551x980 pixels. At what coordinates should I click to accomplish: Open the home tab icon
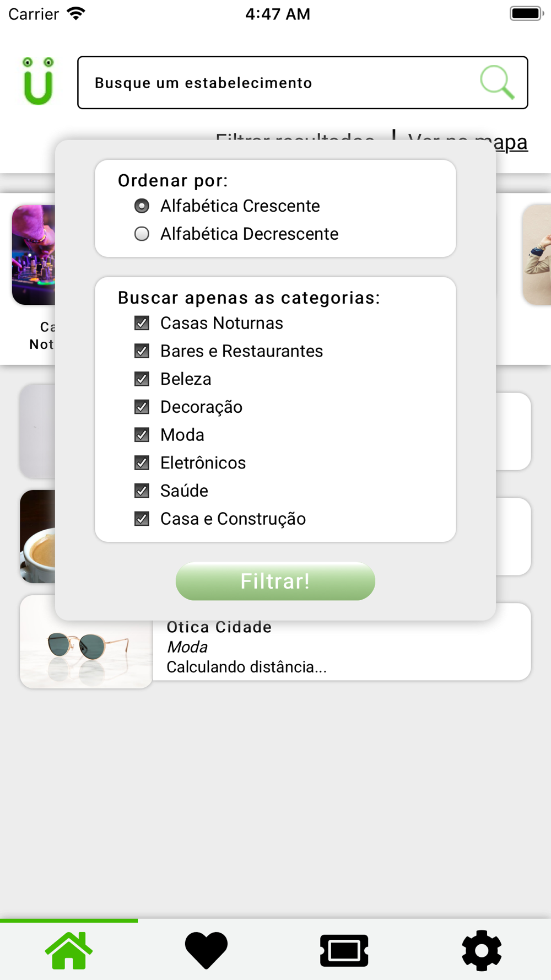(x=69, y=950)
